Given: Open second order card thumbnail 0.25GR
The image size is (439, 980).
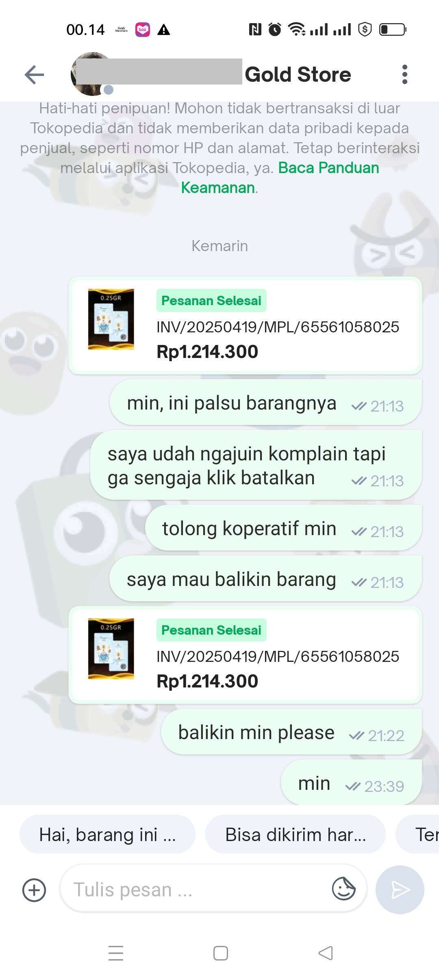Looking at the screenshot, I should [x=111, y=649].
